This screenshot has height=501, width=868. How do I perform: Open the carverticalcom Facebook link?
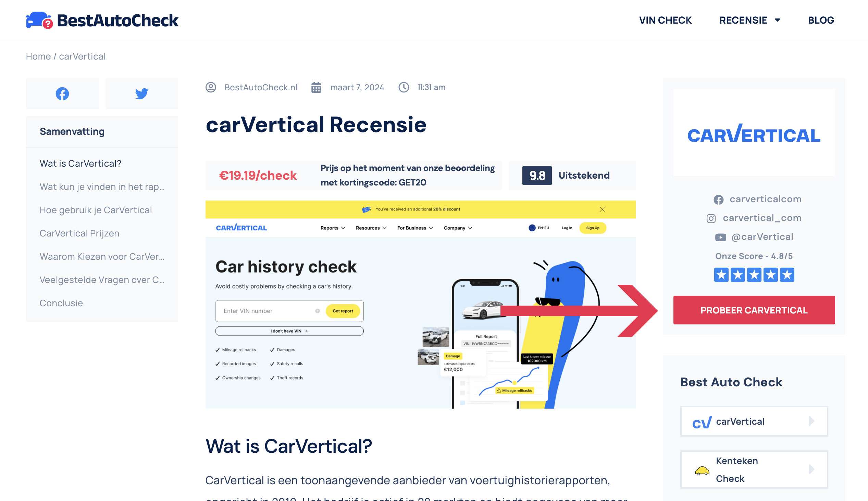tap(765, 199)
